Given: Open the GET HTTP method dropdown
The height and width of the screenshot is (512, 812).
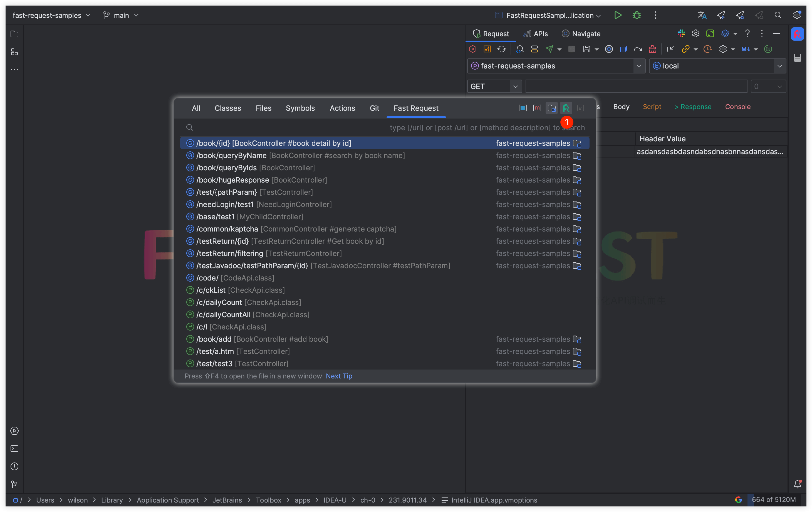Looking at the screenshot, I should [494, 87].
